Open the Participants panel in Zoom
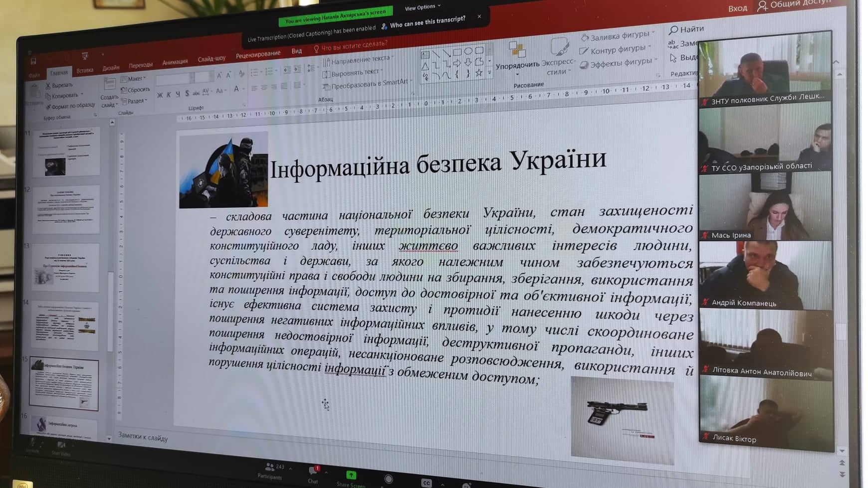 coord(270,468)
